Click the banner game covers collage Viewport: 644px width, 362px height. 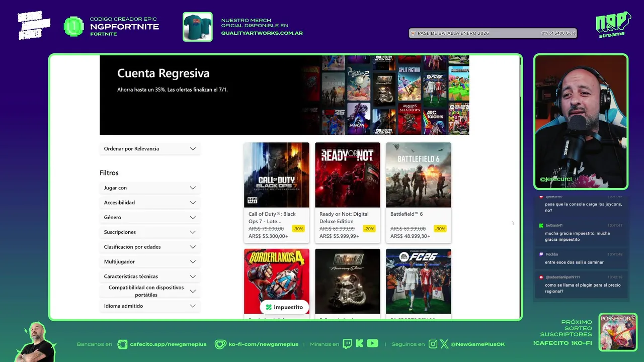[x=386, y=95]
